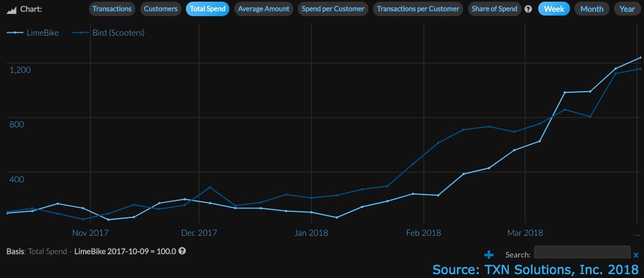Click Bird's December 2017 peak data point
Screen dimensions: 644x278
pyautogui.click(x=210, y=187)
